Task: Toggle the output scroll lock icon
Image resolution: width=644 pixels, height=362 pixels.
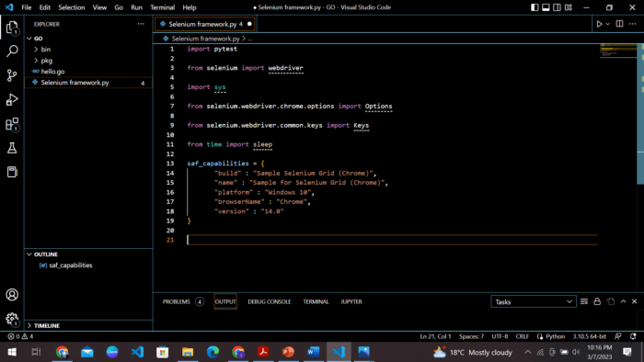Action: (x=597, y=301)
